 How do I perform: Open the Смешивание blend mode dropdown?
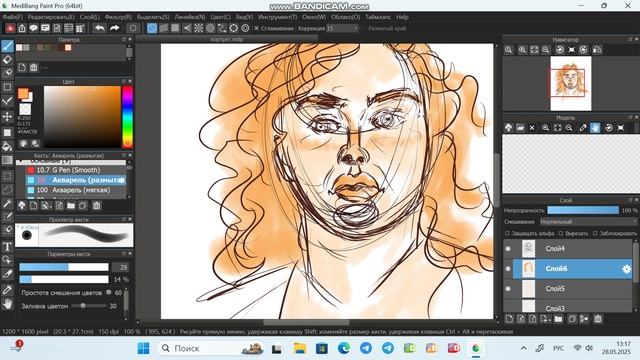click(x=588, y=222)
